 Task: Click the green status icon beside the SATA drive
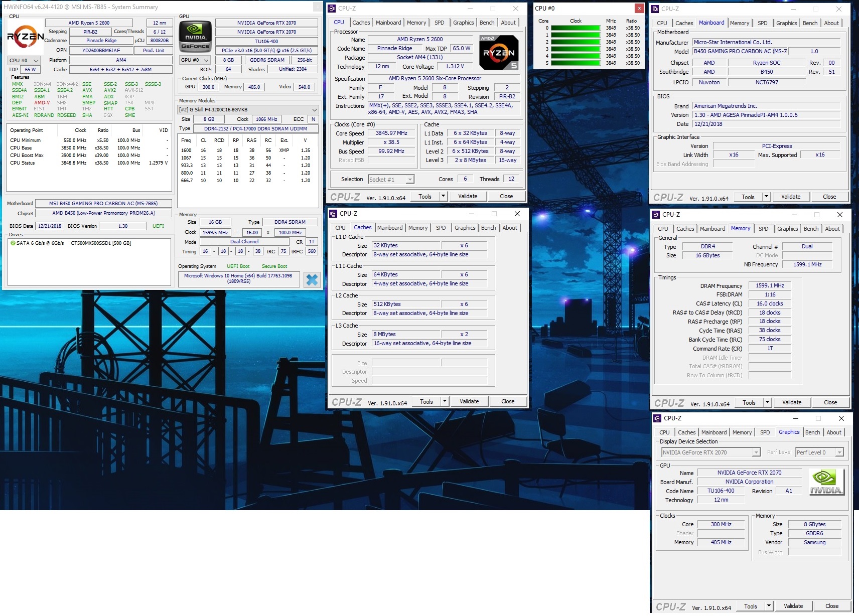coord(13,243)
